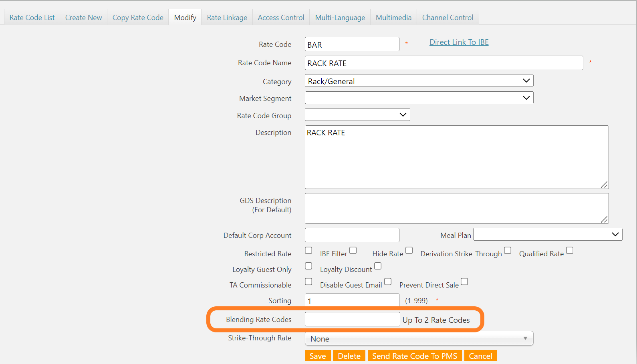Expand the Category dropdown showing Rack/General
The image size is (637, 364).
419,80
